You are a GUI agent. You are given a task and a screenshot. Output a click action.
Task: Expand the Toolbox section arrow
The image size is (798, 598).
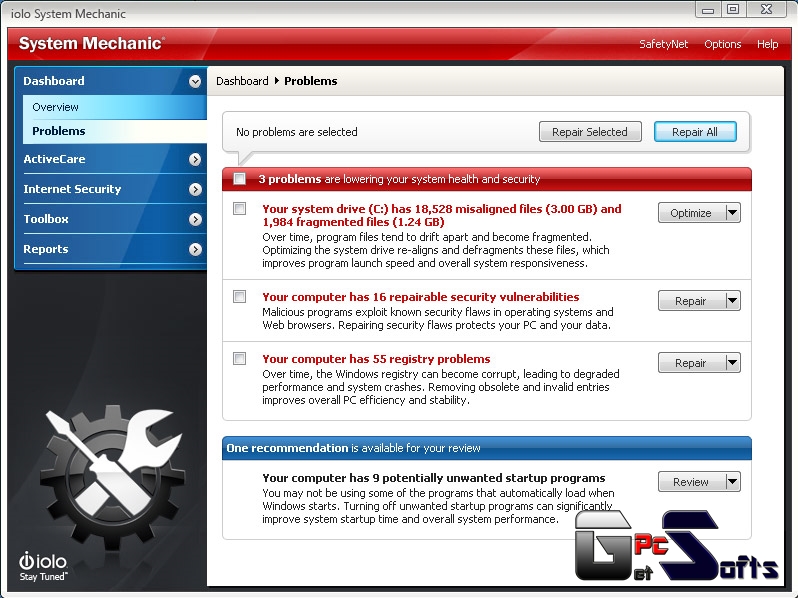(x=195, y=219)
